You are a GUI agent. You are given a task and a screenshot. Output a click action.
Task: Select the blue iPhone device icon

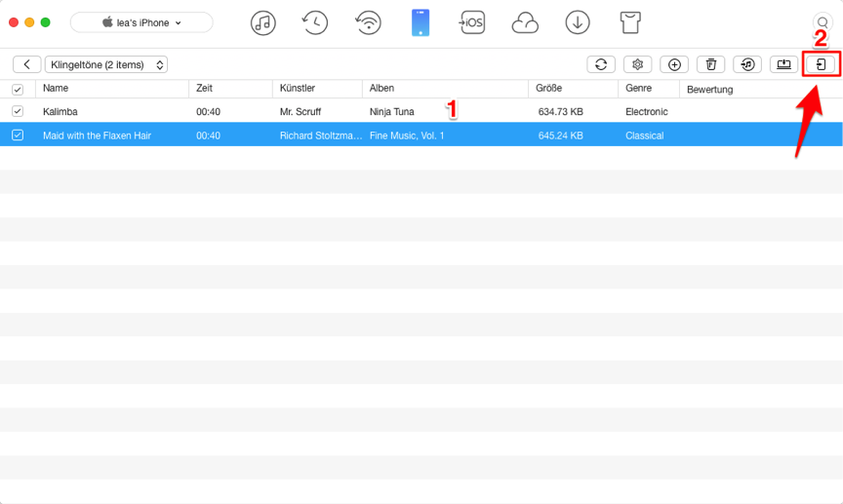click(x=421, y=23)
